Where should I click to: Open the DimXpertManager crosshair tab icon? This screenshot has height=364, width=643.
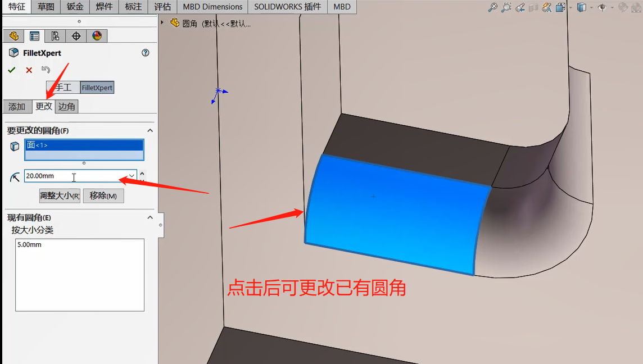tap(76, 36)
